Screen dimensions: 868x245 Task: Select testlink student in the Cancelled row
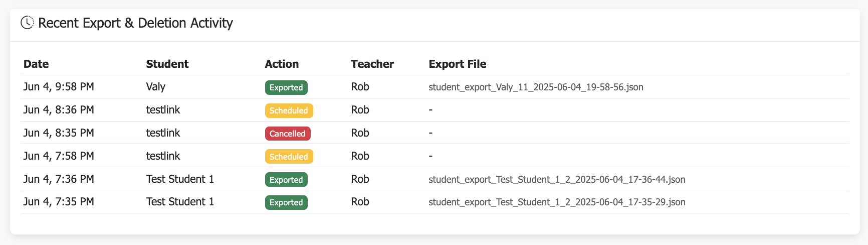[163, 133]
